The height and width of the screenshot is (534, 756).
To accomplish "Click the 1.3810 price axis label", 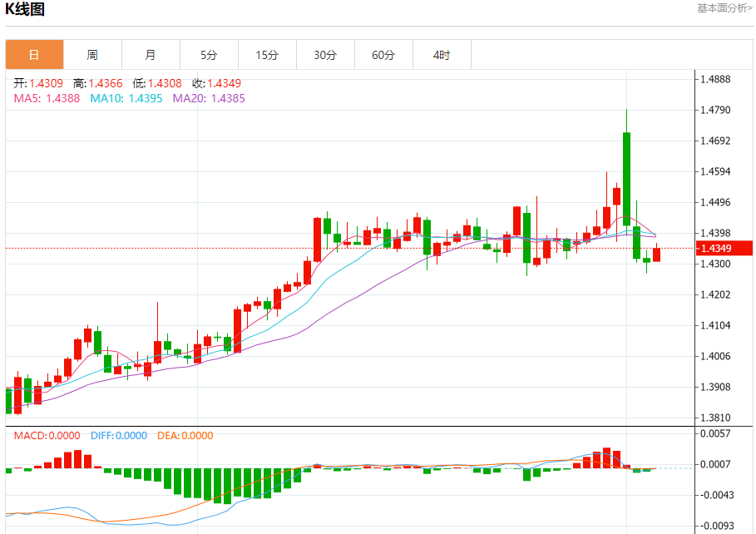I will [715, 418].
